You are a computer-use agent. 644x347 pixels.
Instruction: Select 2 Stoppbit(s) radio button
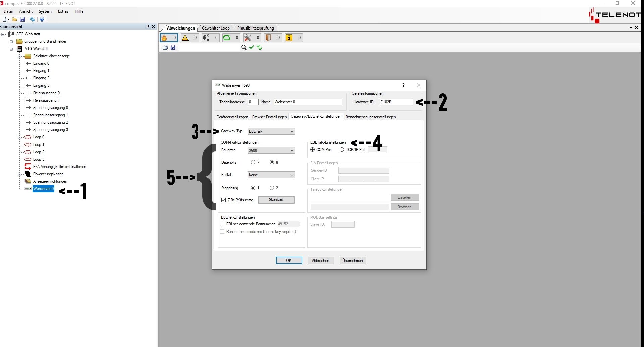click(x=272, y=188)
